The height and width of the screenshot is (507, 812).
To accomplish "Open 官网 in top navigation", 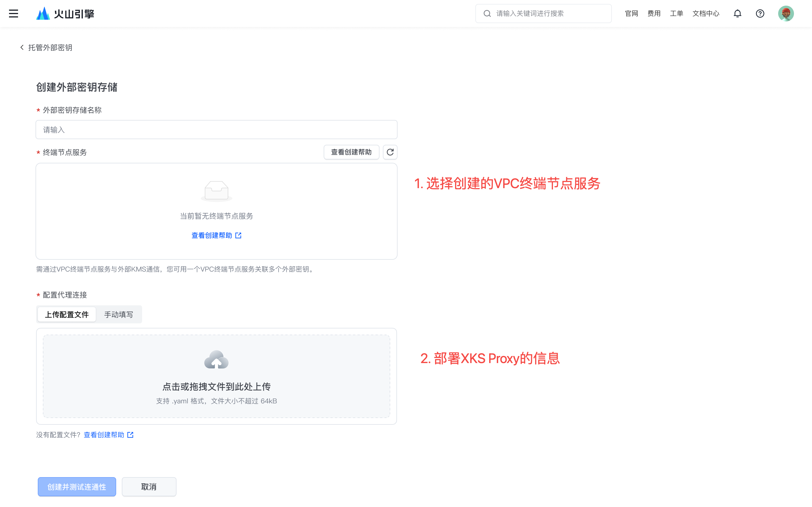I will (x=631, y=14).
